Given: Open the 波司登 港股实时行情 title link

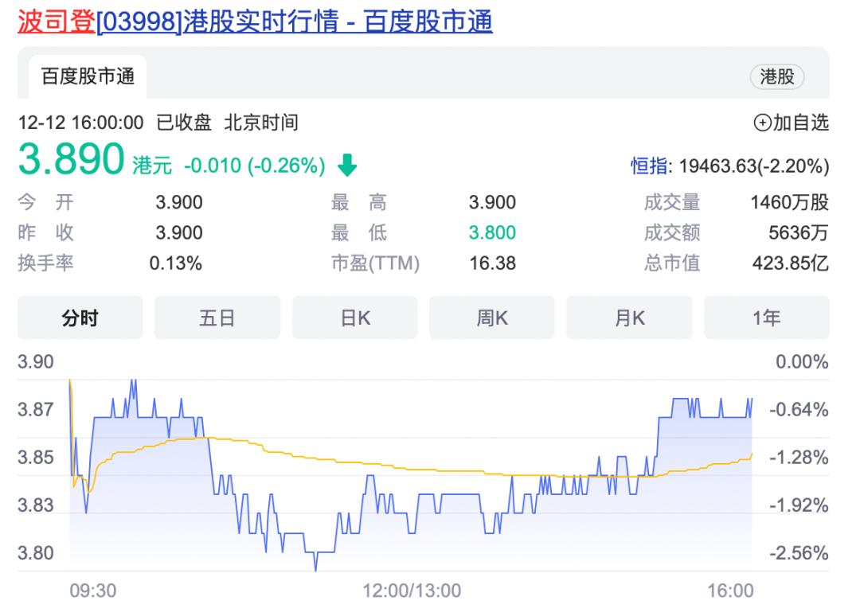Looking at the screenshot, I should (255, 21).
